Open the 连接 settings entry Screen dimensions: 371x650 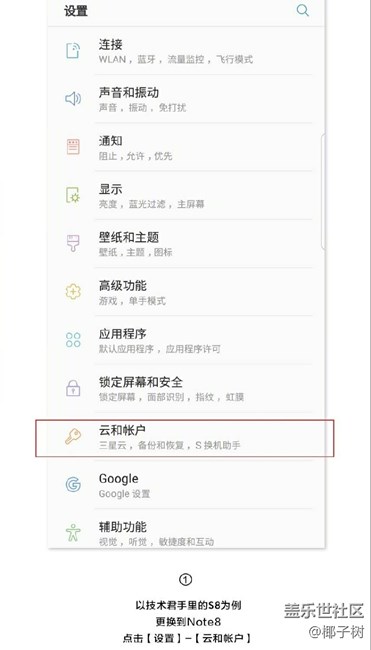pyautogui.click(x=187, y=51)
